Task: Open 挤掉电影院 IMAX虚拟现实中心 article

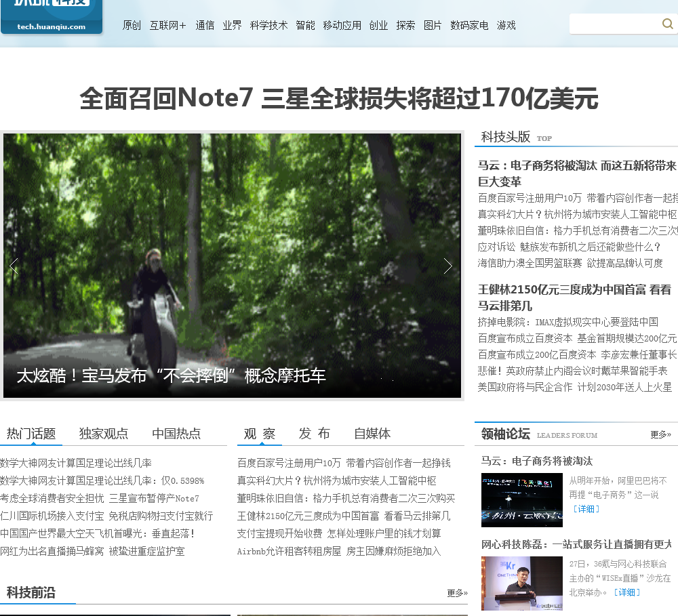Action: [567, 322]
